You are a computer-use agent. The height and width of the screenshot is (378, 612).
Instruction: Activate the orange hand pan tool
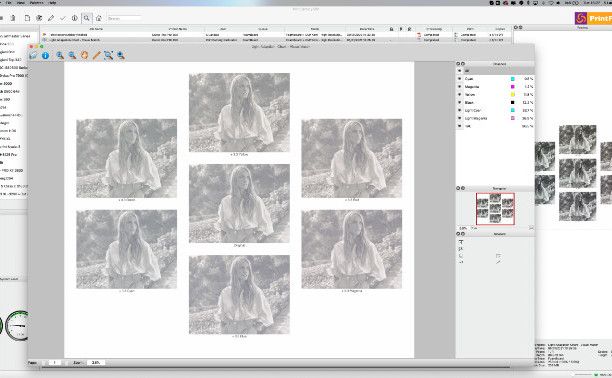(x=84, y=55)
